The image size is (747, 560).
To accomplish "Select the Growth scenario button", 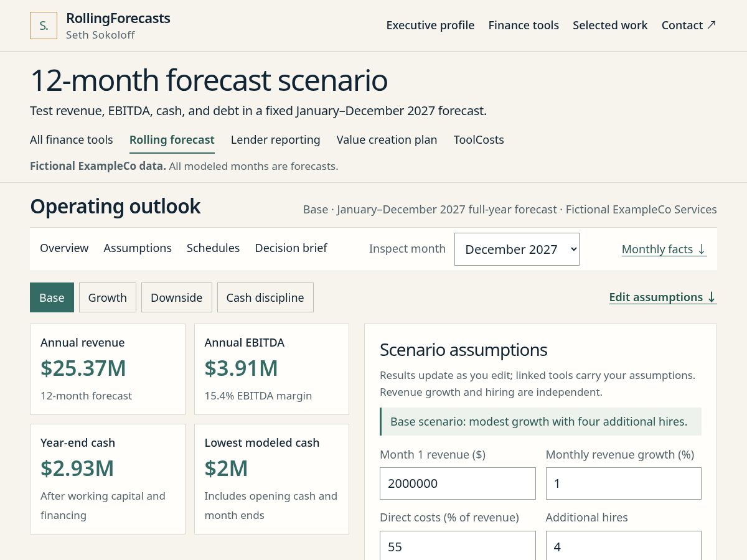I will click(x=108, y=297).
